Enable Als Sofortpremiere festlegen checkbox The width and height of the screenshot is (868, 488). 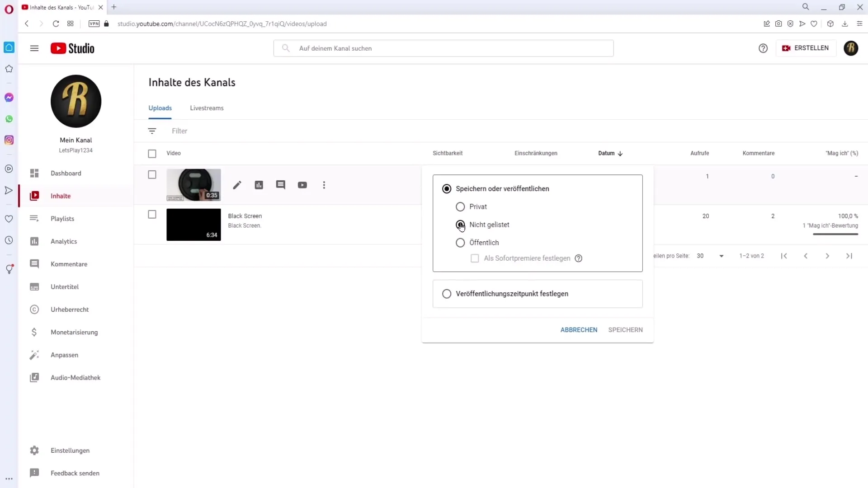coord(475,258)
